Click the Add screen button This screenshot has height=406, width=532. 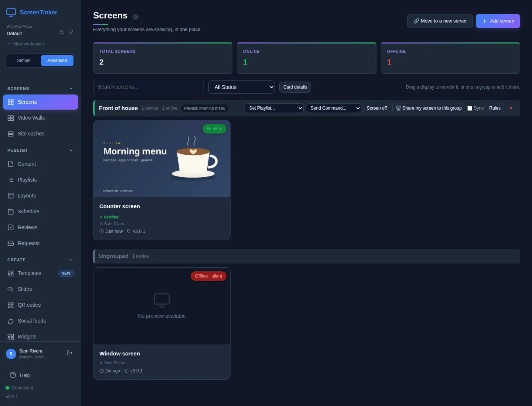click(498, 21)
